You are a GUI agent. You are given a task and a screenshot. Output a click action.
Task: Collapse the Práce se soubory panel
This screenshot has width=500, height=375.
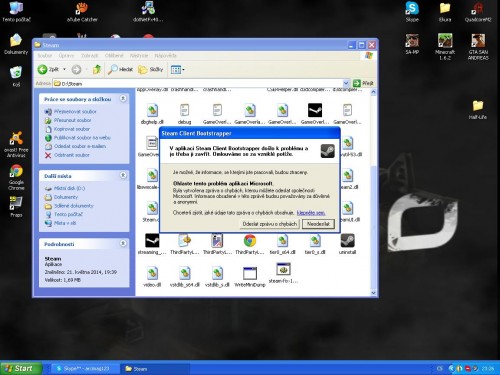[123, 99]
